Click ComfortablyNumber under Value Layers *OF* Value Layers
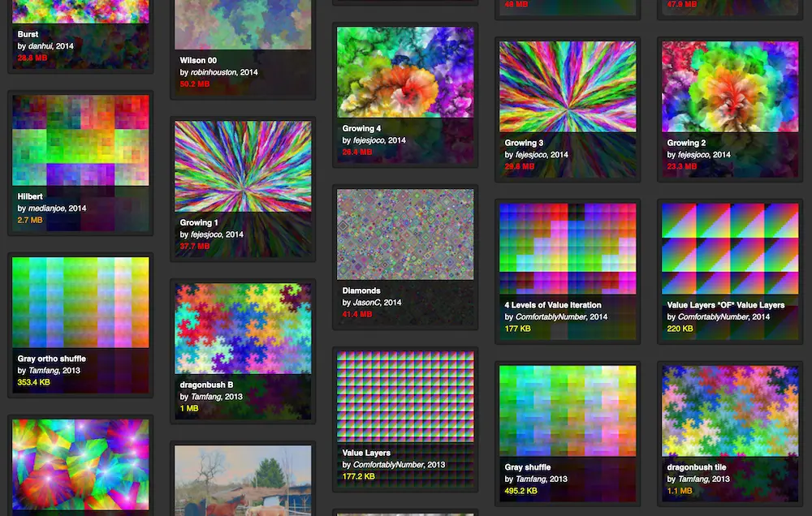 pos(713,317)
